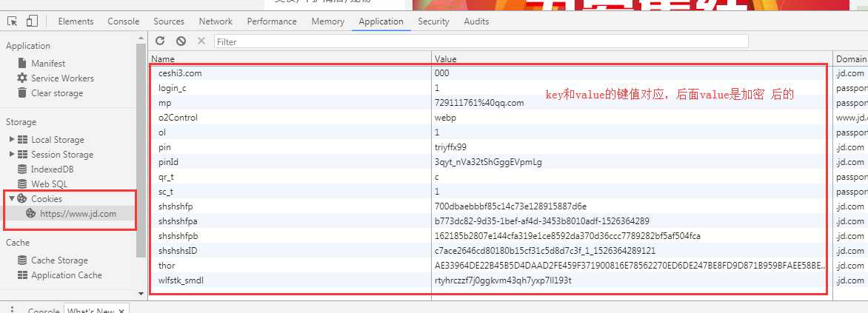Open the Manifest section
Viewport: 868px width, 313px height.
pyautogui.click(x=48, y=64)
